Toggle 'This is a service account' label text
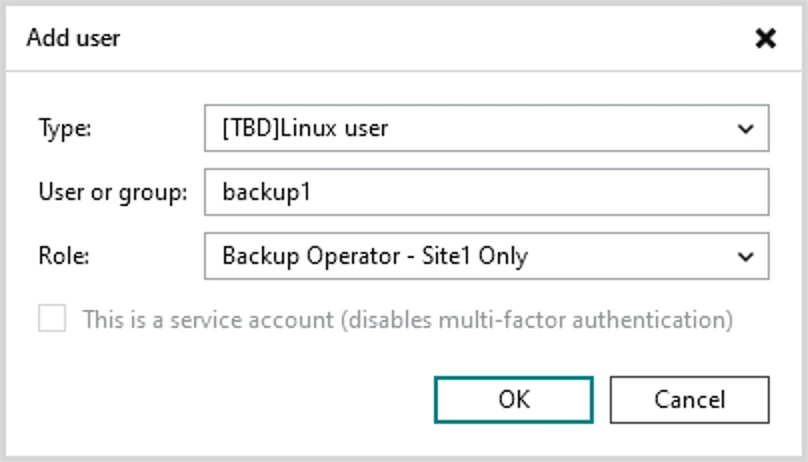Image resolution: width=808 pixels, height=462 pixels. click(x=208, y=320)
